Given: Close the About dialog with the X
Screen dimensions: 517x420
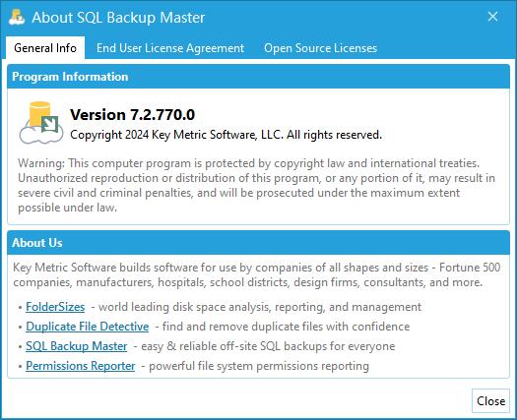Looking at the screenshot, I should [493, 17].
